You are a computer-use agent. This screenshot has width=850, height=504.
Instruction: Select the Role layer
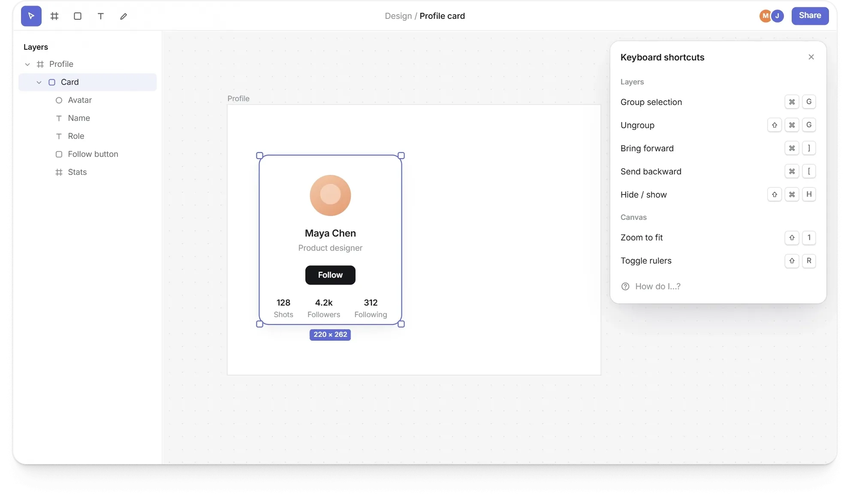tap(87, 136)
